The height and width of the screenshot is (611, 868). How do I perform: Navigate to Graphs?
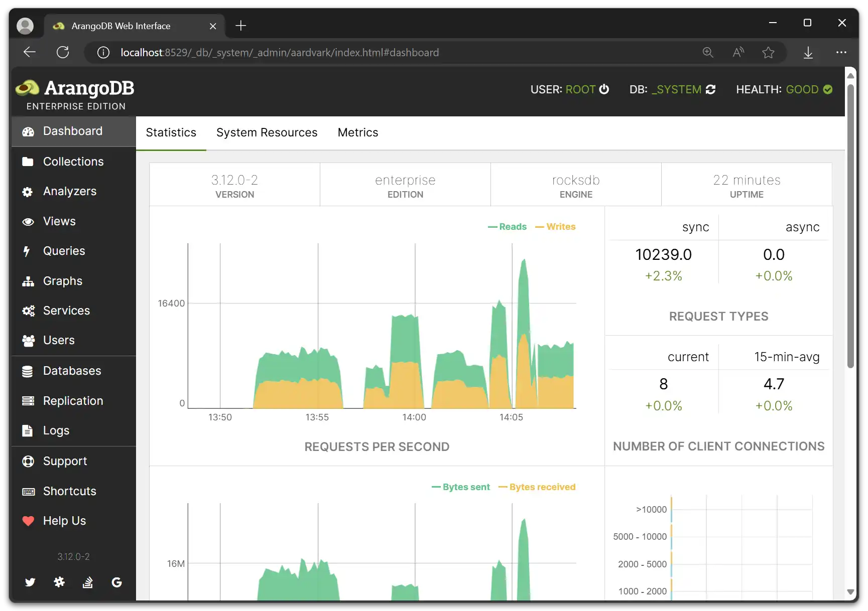(73, 281)
